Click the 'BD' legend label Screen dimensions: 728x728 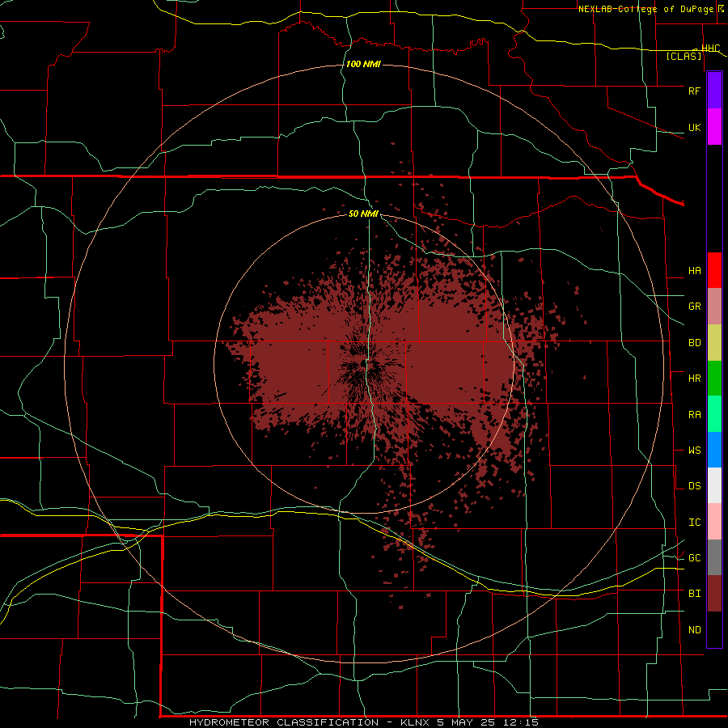(x=694, y=343)
